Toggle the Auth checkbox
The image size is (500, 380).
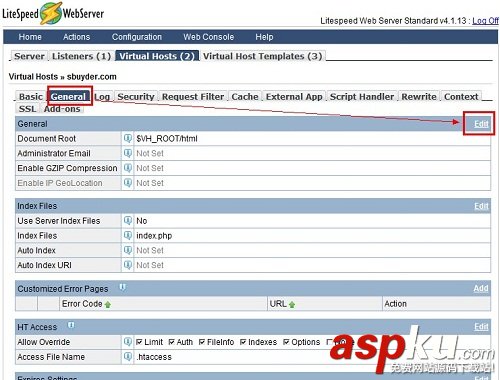point(172,342)
